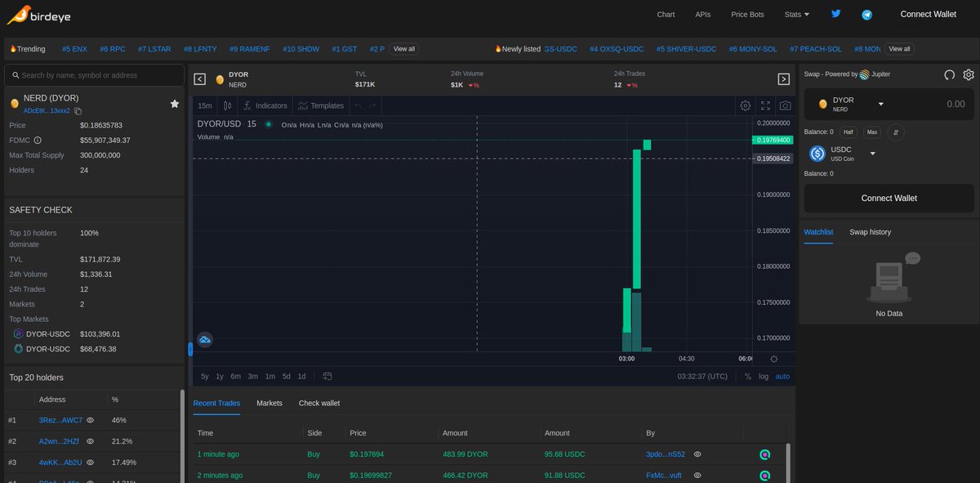Select the 6m chart range
Screen dimensions: 980x483
(235, 377)
